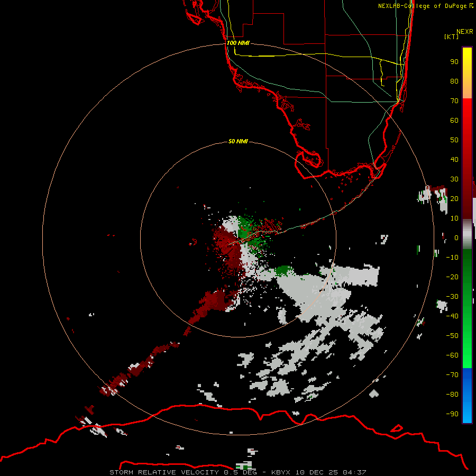Select the -30 velocity scale value
The height and width of the screenshot is (476, 476).
point(452,297)
